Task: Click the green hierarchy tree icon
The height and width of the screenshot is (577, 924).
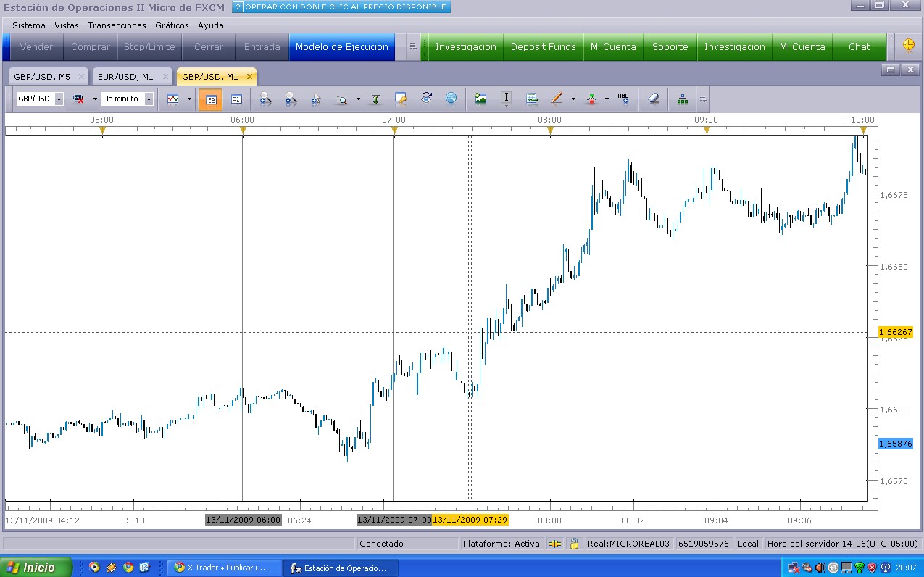Action: (x=682, y=99)
